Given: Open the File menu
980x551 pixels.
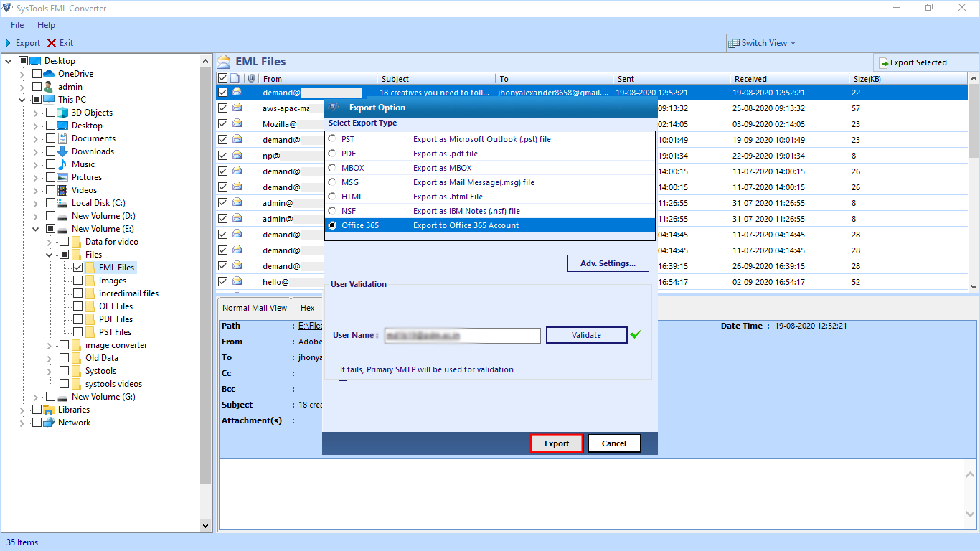Looking at the screenshot, I should coord(17,25).
